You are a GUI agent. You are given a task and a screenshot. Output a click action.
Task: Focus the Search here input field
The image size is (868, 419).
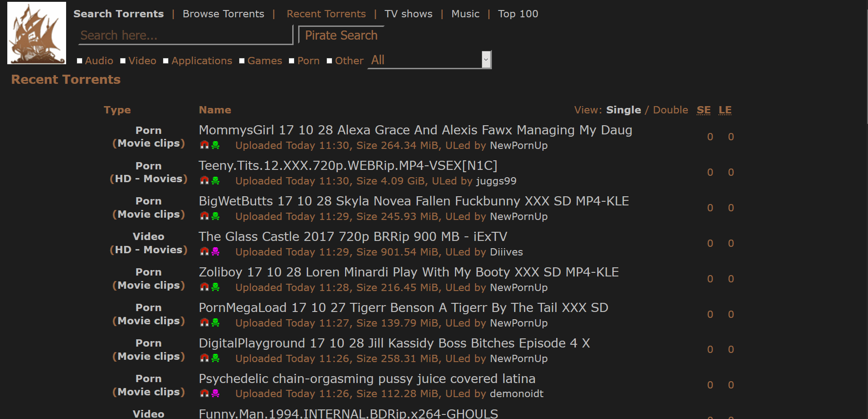(186, 35)
